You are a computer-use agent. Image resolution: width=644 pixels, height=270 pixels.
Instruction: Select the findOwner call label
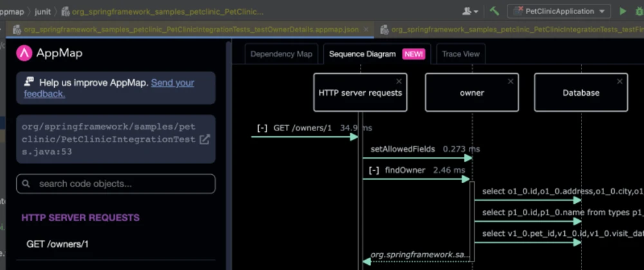pyautogui.click(x=405, y=170)
